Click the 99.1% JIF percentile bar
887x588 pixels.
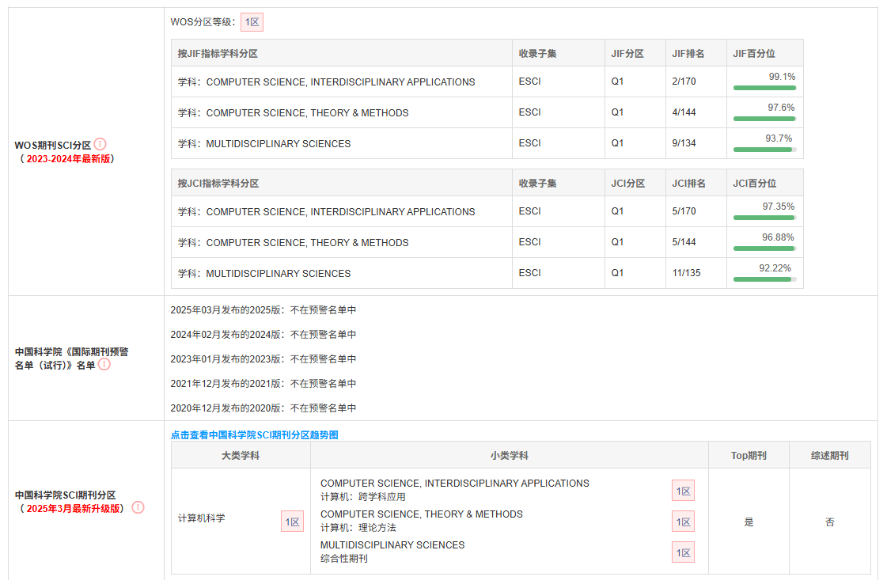point(764,87)
